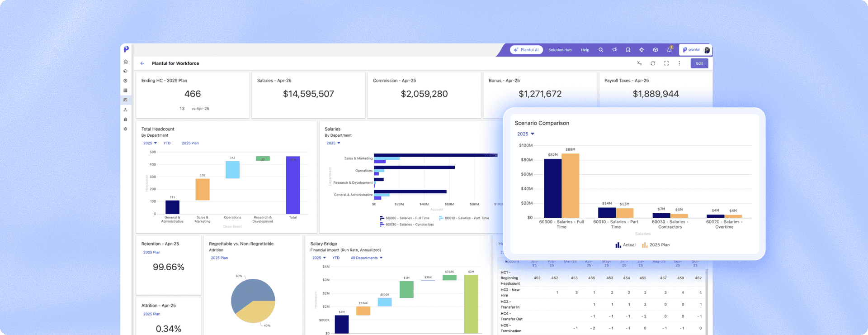Open the settings gear in the sidebar
Image resolution: width=868 pixels, height=335 pixels.
pyautogui.click(x=126, y=129)
